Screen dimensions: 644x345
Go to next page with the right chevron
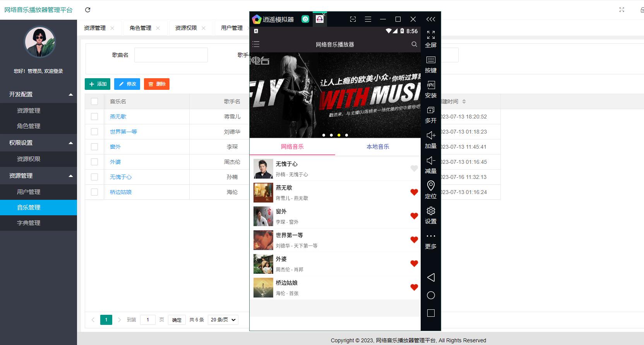click(119, 320)
